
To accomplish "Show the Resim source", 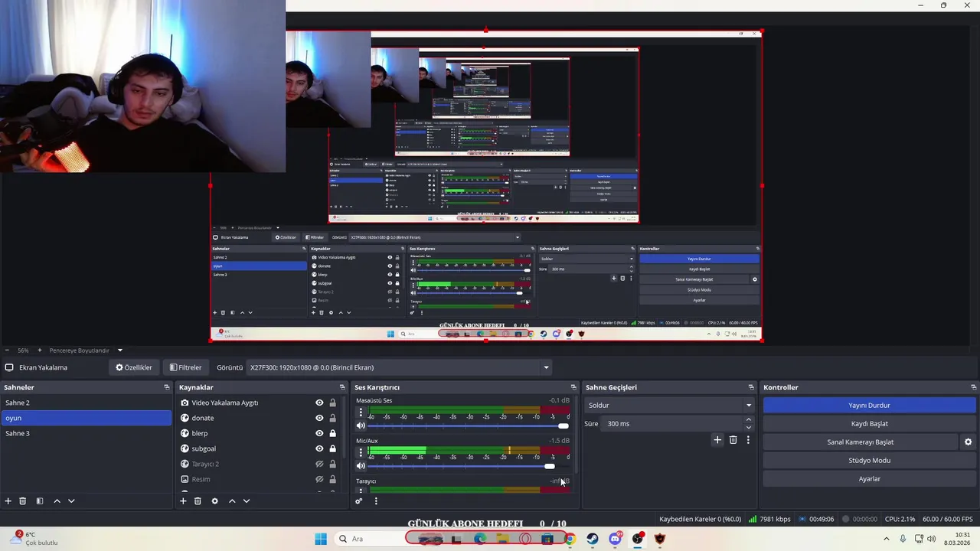I will 319,479.
